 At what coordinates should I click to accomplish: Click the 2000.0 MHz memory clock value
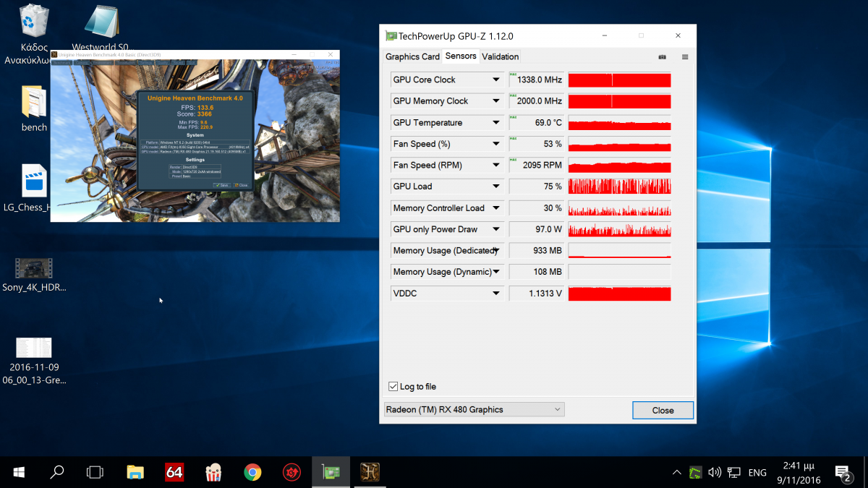536,101
